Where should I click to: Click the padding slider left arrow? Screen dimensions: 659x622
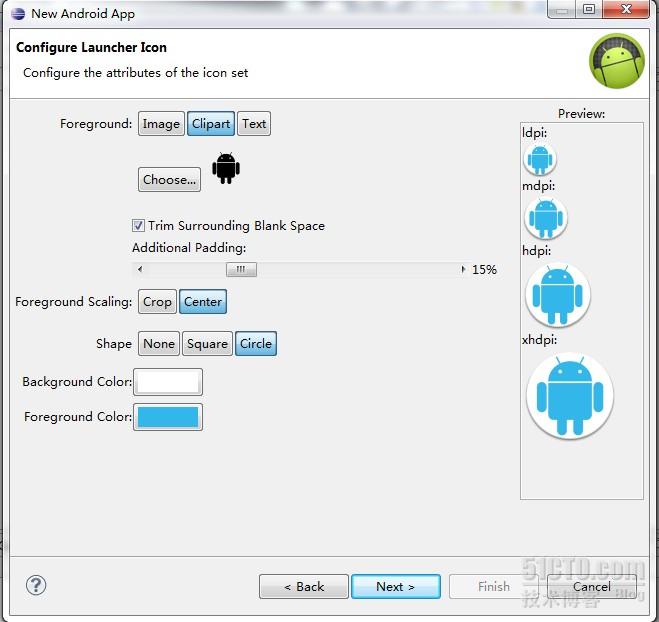coord(140,269)
